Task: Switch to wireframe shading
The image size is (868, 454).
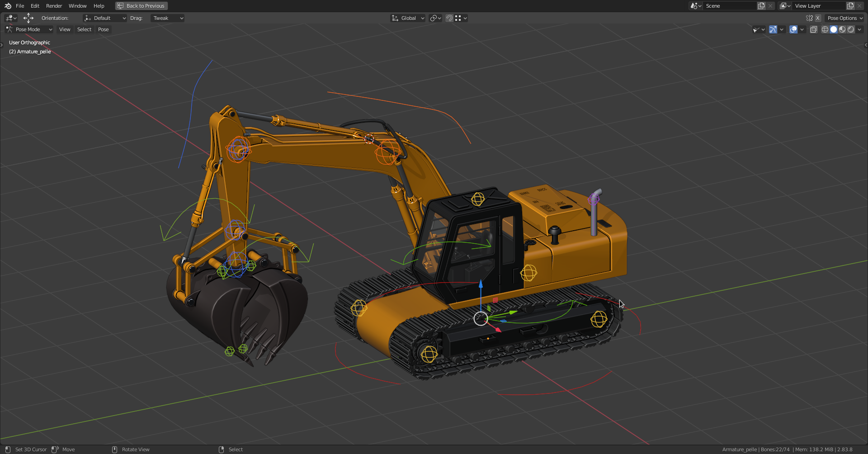Action: [825, 29]
